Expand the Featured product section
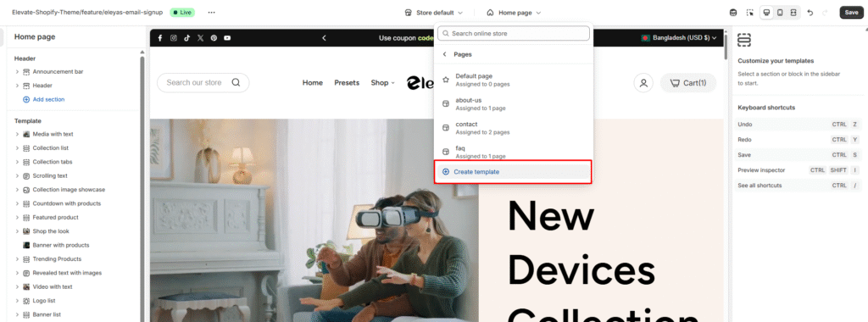This screenshot has height=322, width=868. click(x=17, y=218)
